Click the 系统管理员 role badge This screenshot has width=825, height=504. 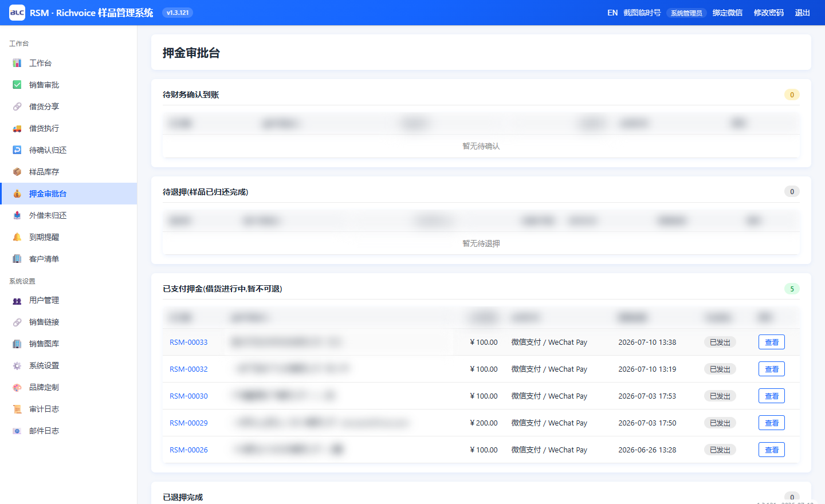(x=686, y=13)
